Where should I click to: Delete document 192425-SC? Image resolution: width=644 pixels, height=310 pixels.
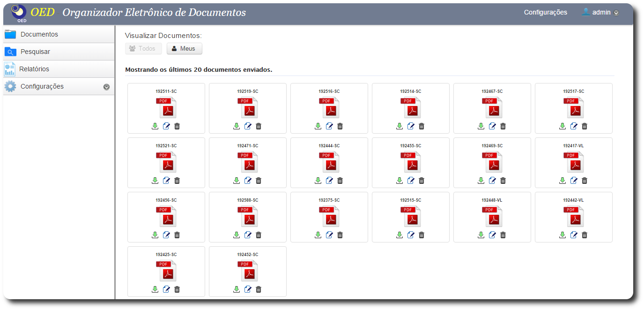pos(177,289)
